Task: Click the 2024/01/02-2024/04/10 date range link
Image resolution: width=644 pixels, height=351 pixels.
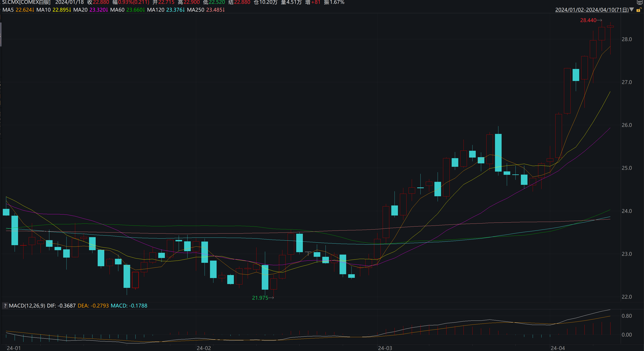Action: 591,10
